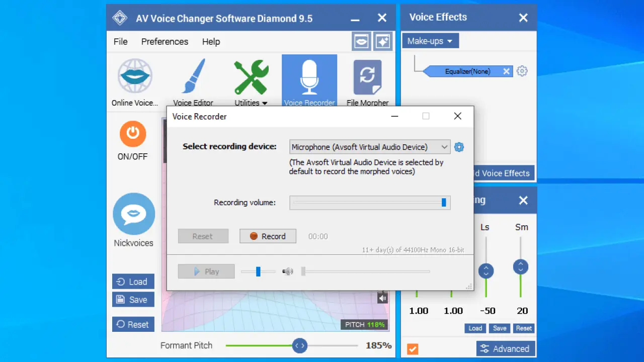This screenshot has height=362, width=644.
Task: Open the Make-ups dropdown
Action: tap(430, 41)
